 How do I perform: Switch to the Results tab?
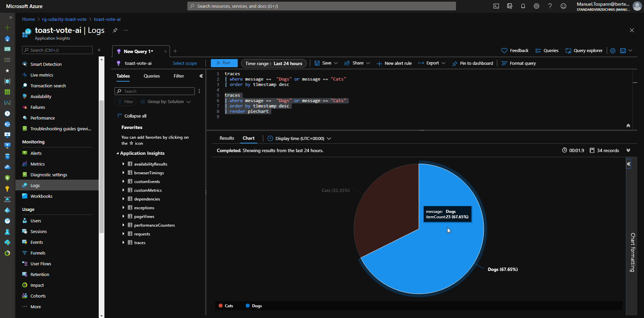(227, 138)
